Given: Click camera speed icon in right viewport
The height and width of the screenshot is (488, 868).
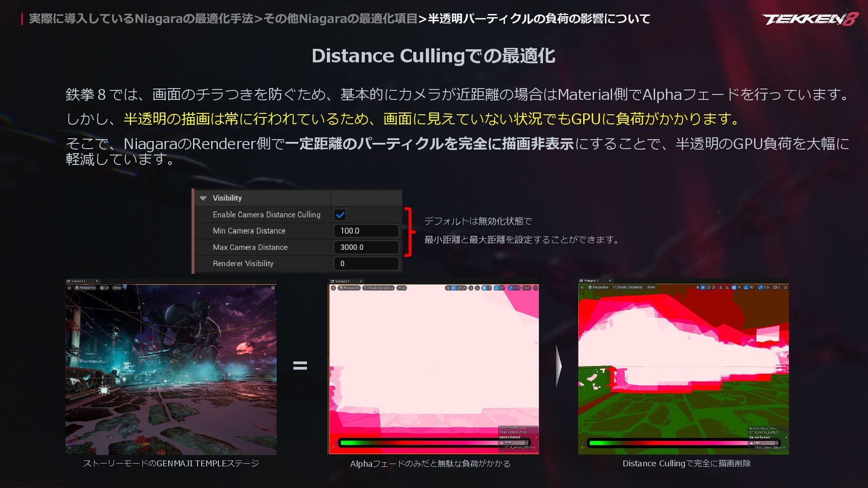Looking at the screenshot, I should pyautogui.click(x=776, y=287).
